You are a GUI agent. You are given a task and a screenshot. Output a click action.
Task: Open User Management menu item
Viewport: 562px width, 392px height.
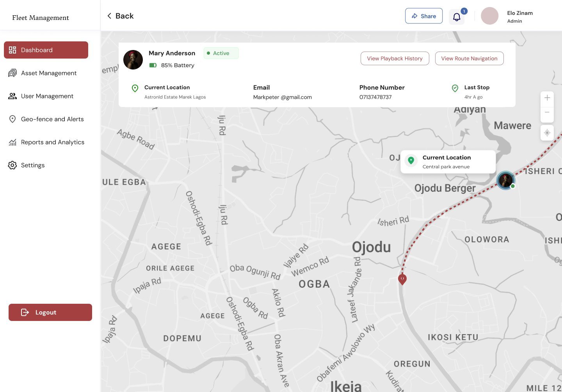click(x=46, y=96)
